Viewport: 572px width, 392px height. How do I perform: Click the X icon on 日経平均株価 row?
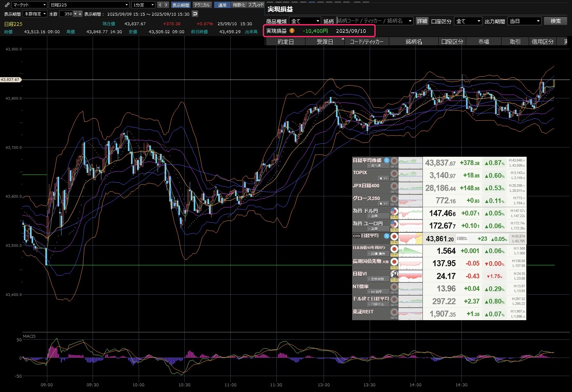(387, 160)
